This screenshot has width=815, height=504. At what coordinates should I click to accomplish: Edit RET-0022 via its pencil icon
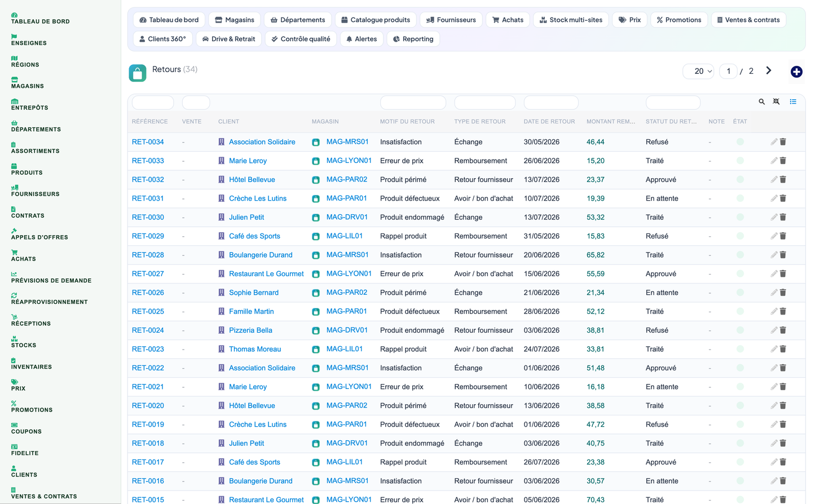(774, 368)
